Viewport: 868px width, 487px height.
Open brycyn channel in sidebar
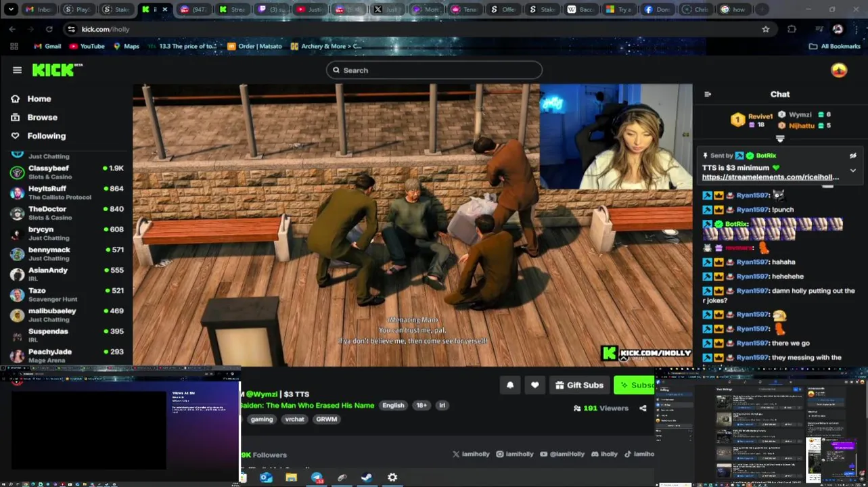point(66,233)
